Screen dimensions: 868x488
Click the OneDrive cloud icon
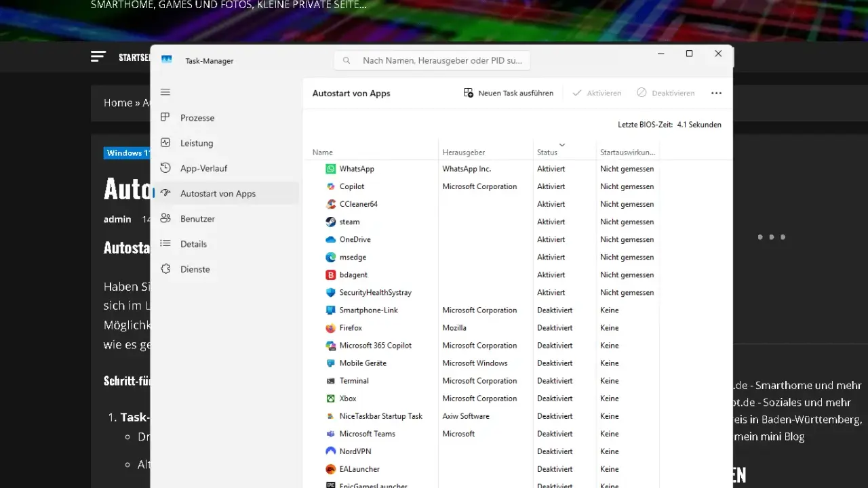point(330,239)
